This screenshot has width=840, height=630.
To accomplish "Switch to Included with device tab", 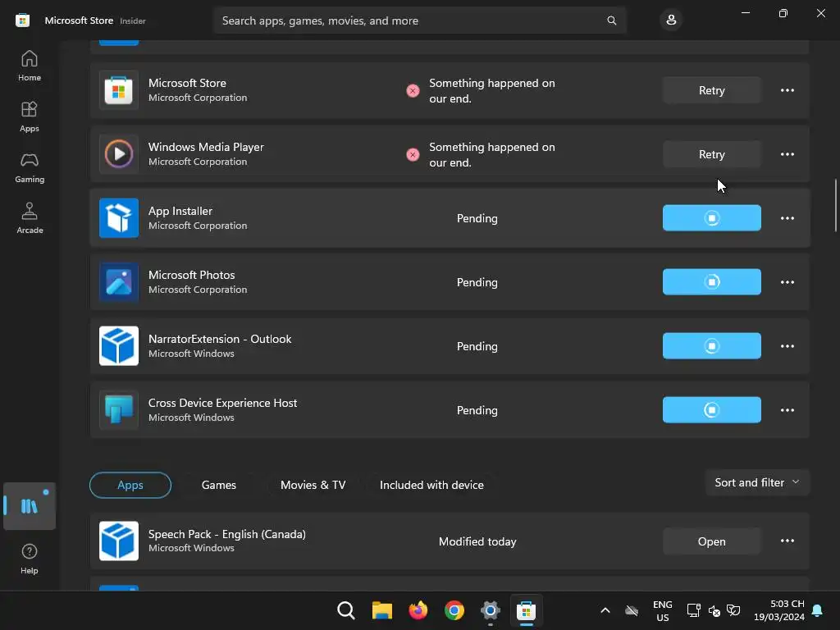I will 431,485.
